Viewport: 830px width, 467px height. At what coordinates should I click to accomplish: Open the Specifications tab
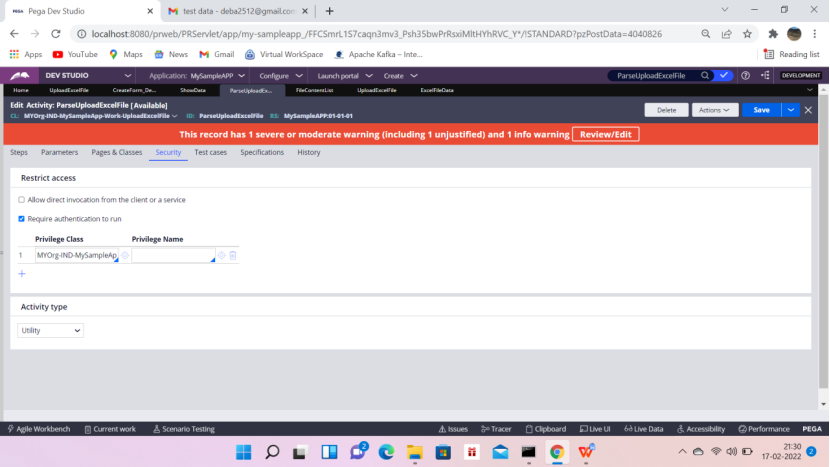[262, 152]
